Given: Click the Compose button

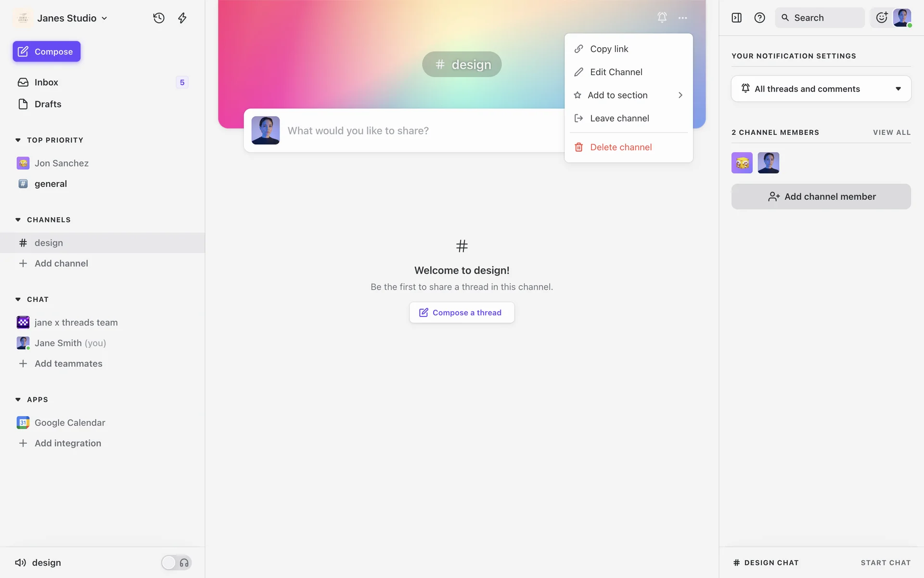Looking at the screenshot, I should point(47,52).
